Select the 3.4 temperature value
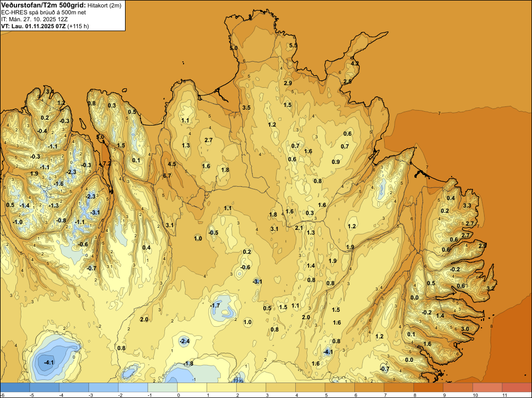The width and height of the screenshot is (532, 398). (x=50, y=92)
